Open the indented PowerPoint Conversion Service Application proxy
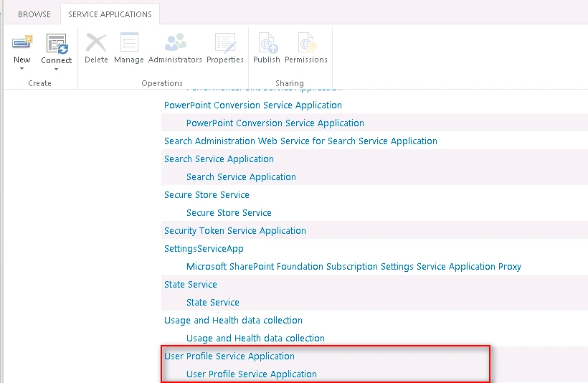Viewport: 588px width, 383px height. pos(275,123)
